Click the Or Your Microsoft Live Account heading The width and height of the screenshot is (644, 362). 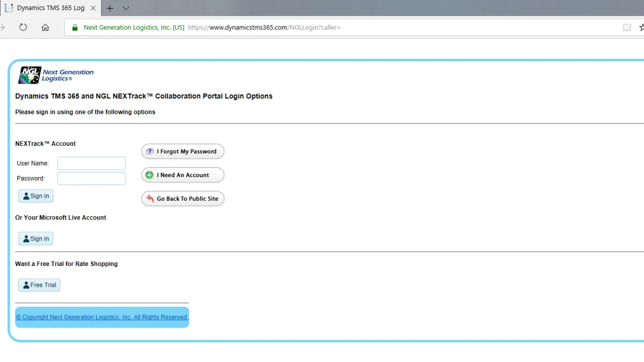tap(61, 218)
